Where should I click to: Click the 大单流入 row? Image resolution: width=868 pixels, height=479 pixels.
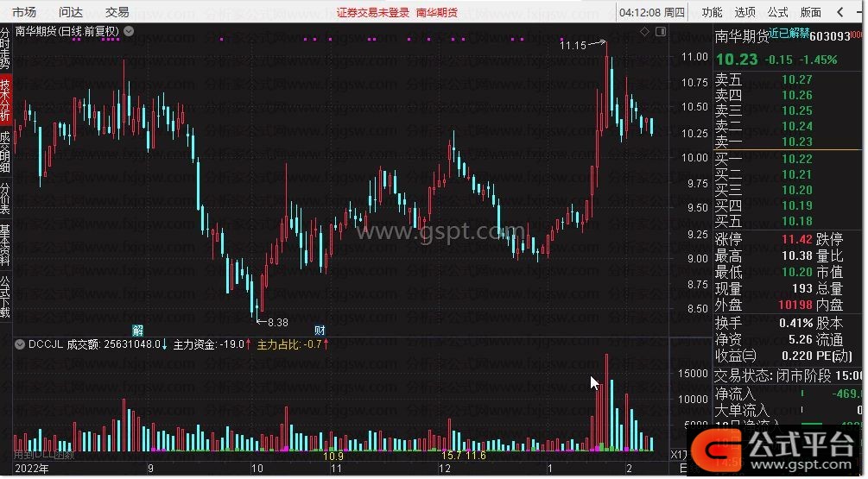click(x=787, y=411)
